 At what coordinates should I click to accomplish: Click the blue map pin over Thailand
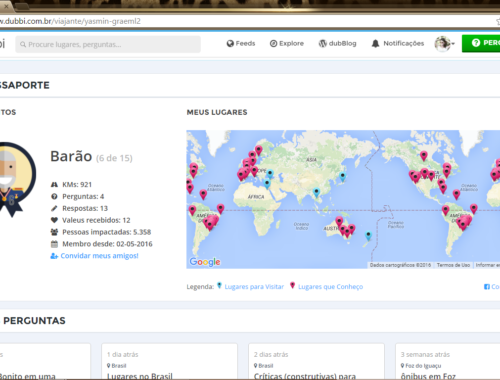317,192
